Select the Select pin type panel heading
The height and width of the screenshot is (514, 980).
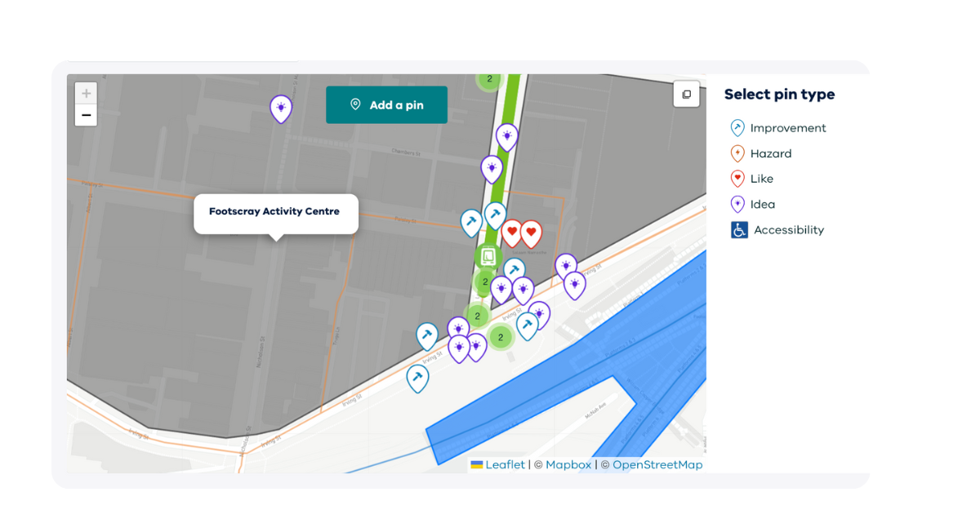pyautogui.click(x=779, y=94)
